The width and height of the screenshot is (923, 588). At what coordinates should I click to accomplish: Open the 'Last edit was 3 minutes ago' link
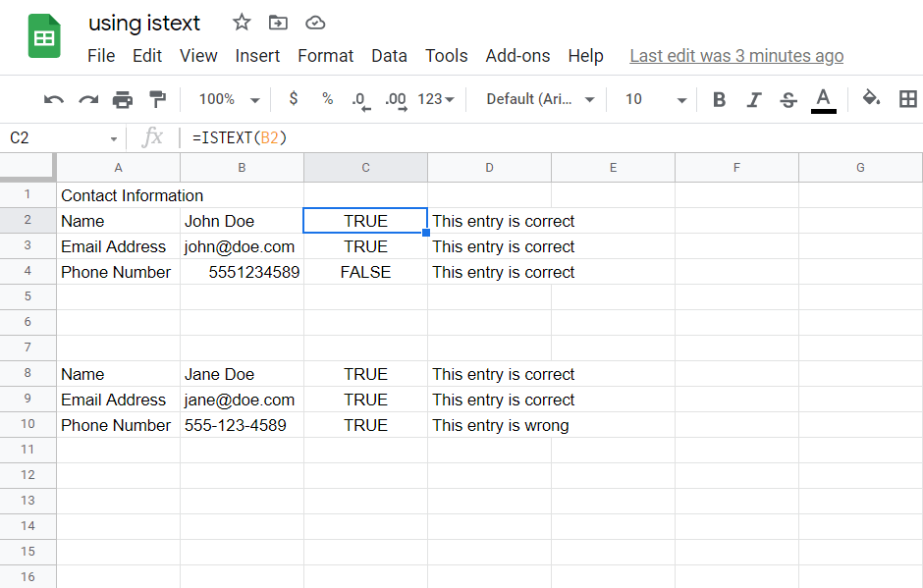point(736,56)
